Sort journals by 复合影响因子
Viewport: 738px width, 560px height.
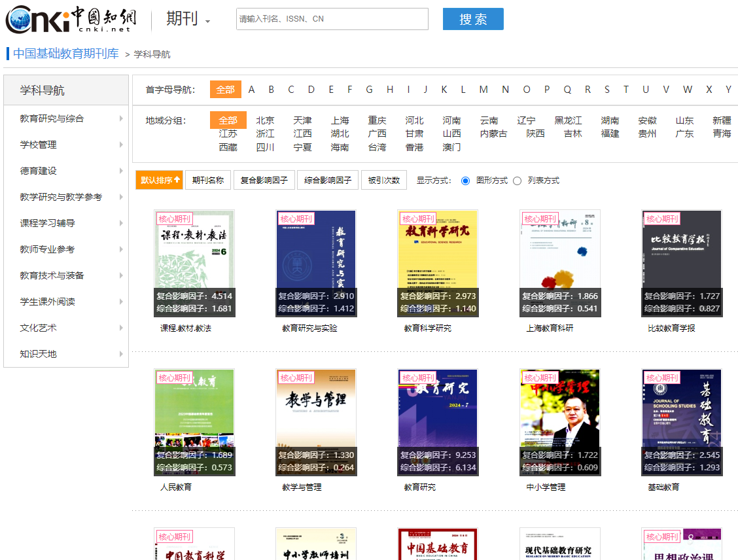(264, 180)
